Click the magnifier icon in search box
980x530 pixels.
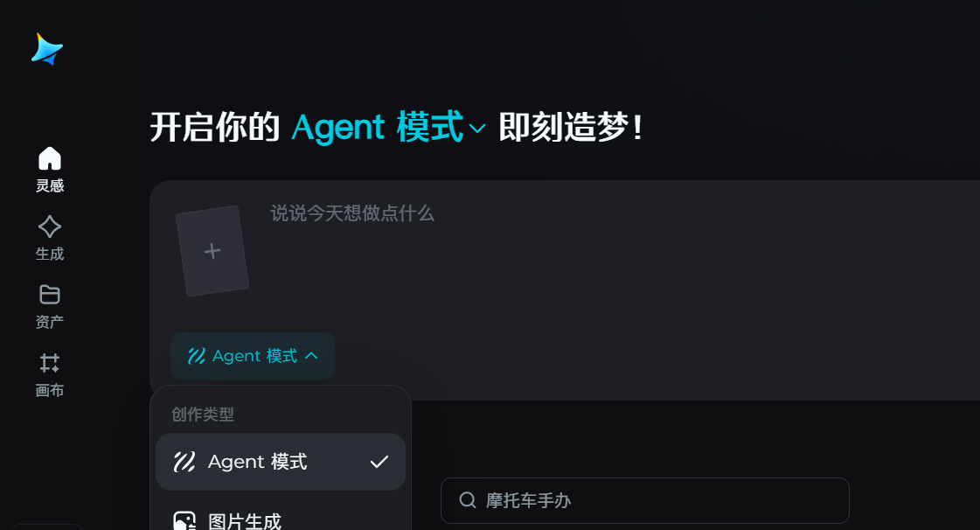tap(468, 500)
